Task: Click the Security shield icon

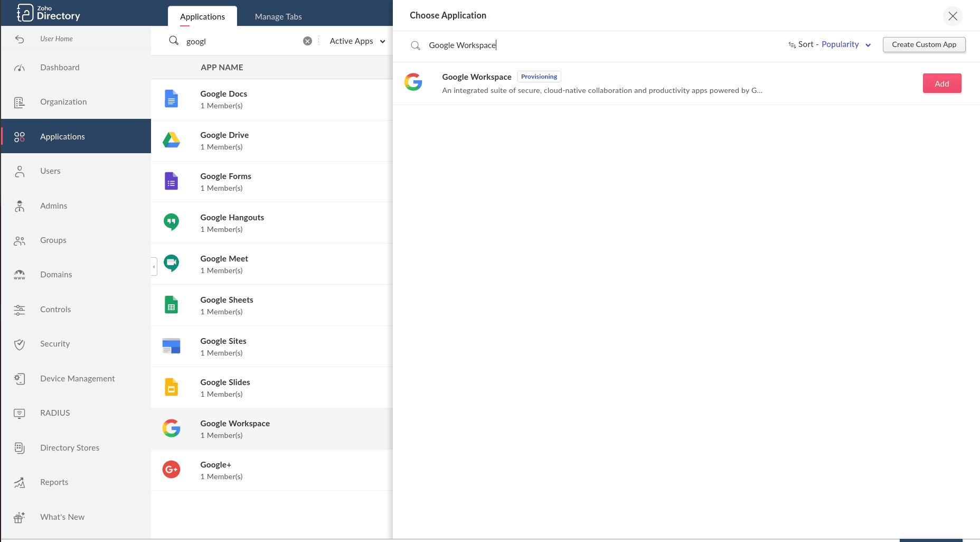Action: click(x=20, y=344)
